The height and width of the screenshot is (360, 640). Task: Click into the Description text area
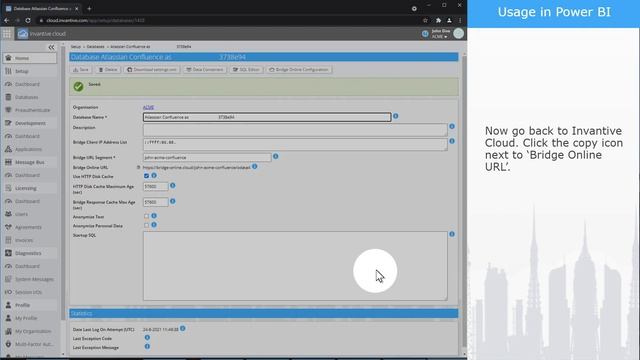point(295,130)
